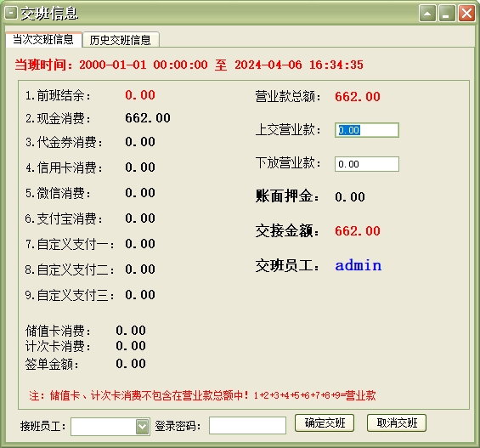The width and height of the screenshot is (480, 448).
Task: Select the 当次交班信息 tab
Action: [43, 39]
